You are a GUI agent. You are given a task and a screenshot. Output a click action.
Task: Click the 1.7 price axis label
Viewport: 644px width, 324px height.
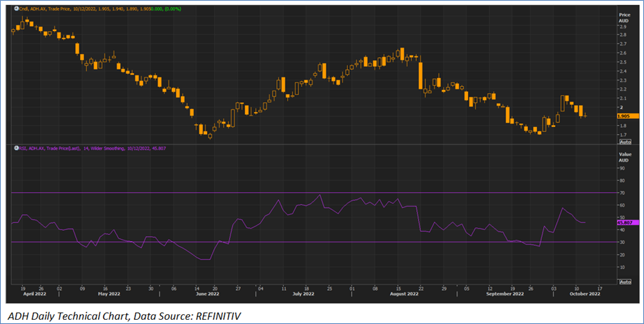623,135
